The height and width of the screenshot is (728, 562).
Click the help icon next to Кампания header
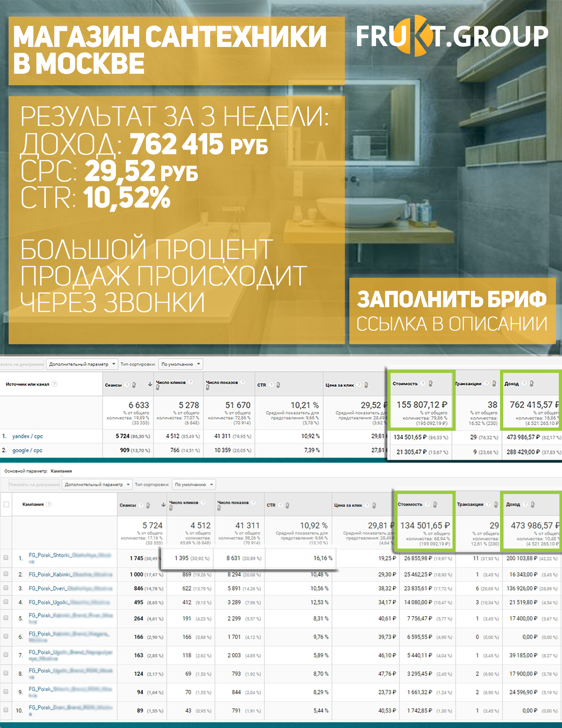[x=49, y=504]
